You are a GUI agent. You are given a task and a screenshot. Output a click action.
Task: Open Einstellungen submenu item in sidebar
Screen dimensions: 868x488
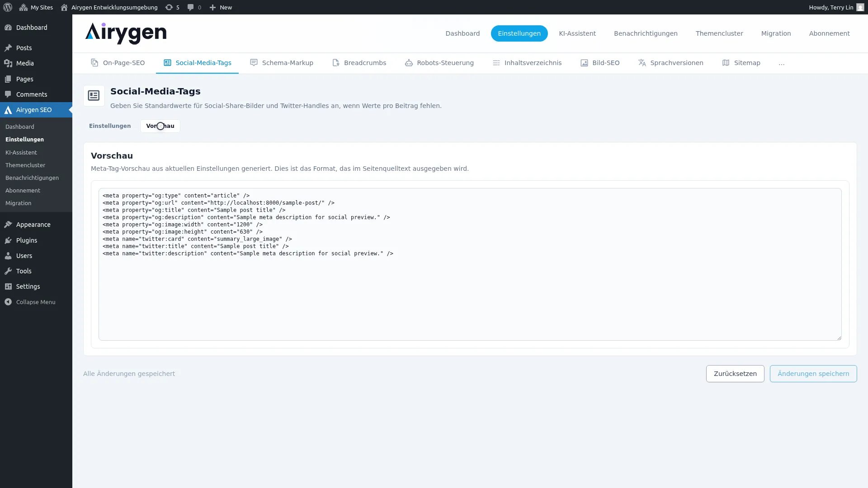(24, 140)
